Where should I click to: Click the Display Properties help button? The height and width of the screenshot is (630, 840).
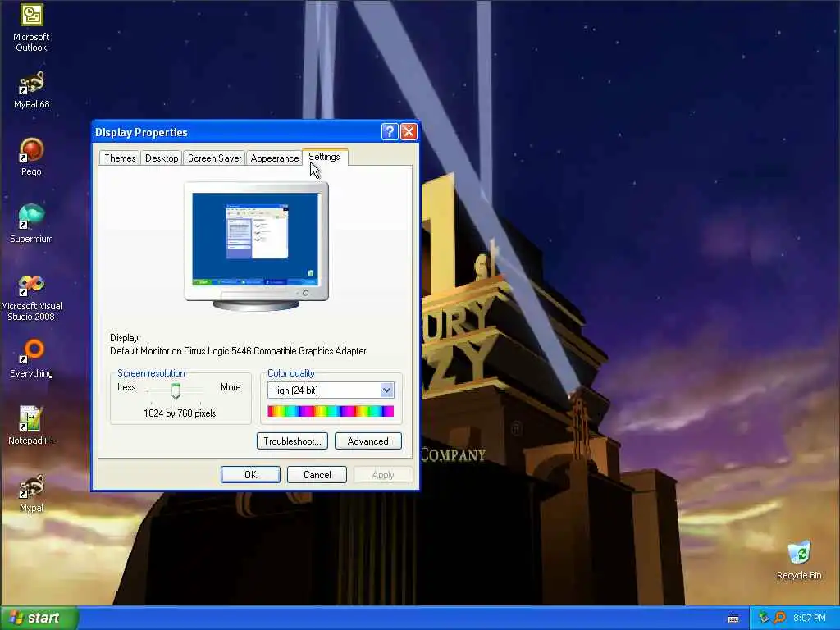[390, 131]
